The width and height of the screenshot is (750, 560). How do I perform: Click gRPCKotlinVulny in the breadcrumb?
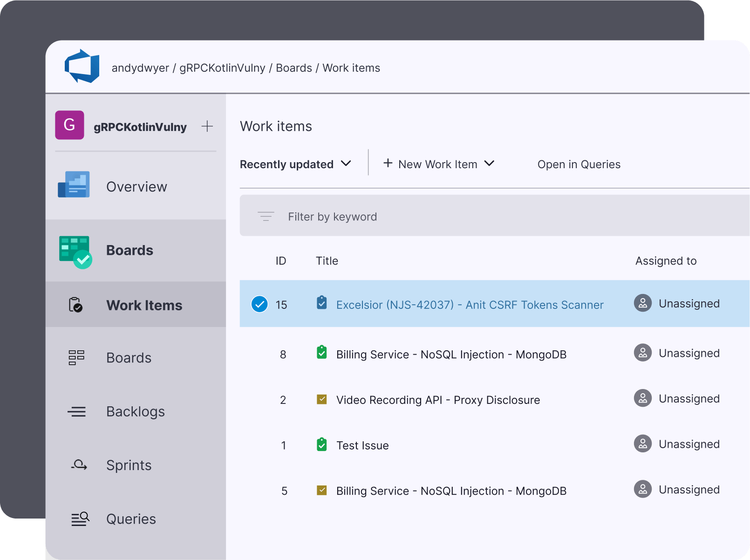[222, 68]
